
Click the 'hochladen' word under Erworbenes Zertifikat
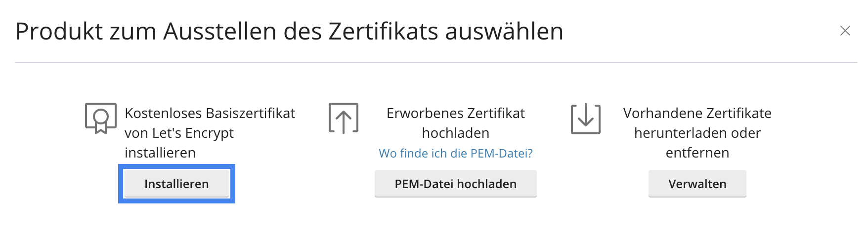(456, 133)
